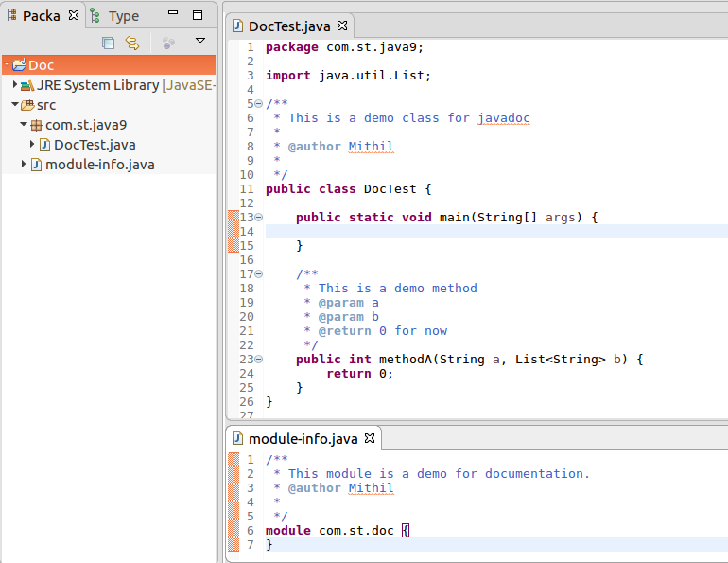728x563 pixels.
Task: Close the DocTest.java editor tab
Action: coord(342,26)
